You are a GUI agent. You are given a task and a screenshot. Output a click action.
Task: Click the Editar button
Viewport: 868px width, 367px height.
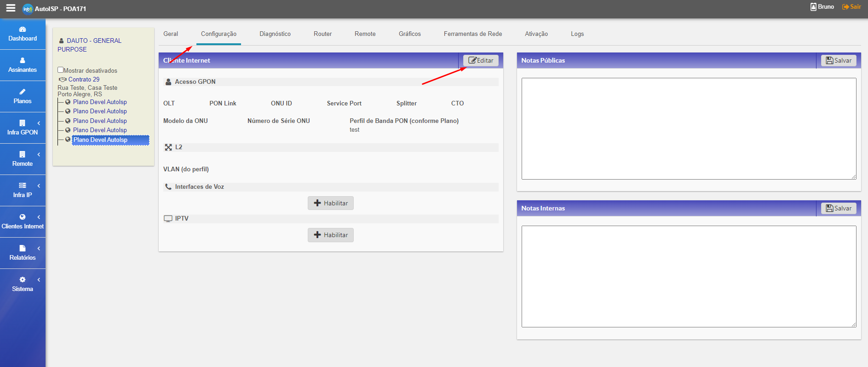coord(481,60)
